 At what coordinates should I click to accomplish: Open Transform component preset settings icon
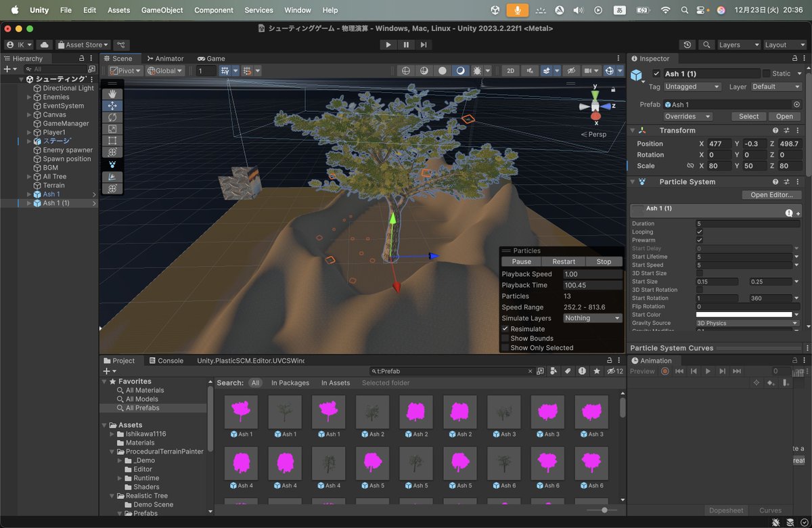coord(788,131)
